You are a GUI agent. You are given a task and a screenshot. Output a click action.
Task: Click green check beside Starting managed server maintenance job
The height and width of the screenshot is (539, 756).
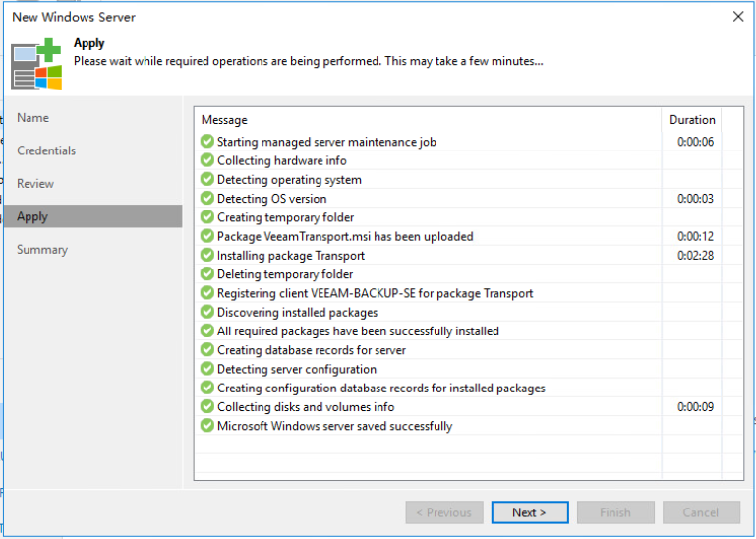click(x=207, y=142)
